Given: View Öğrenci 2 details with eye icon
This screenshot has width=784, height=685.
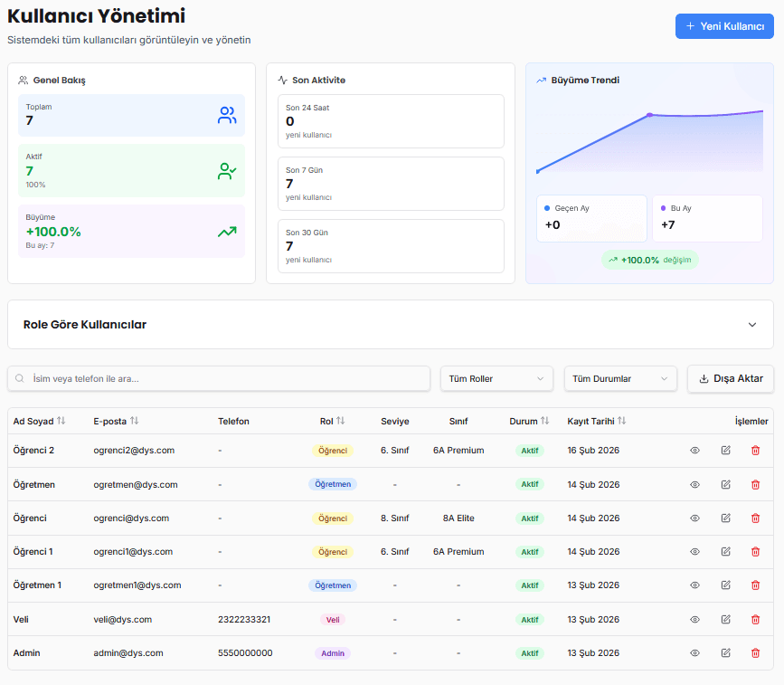Looking at the screenshot, I should 694,451.
